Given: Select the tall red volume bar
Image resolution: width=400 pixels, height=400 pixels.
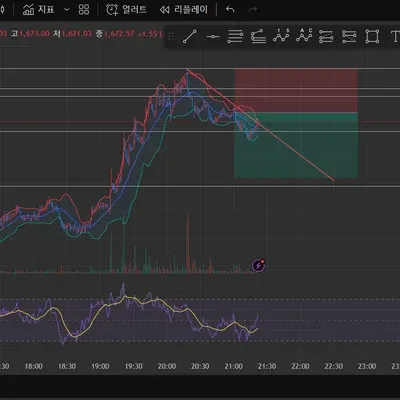Looking at the screenshot, I should (188, 243).
